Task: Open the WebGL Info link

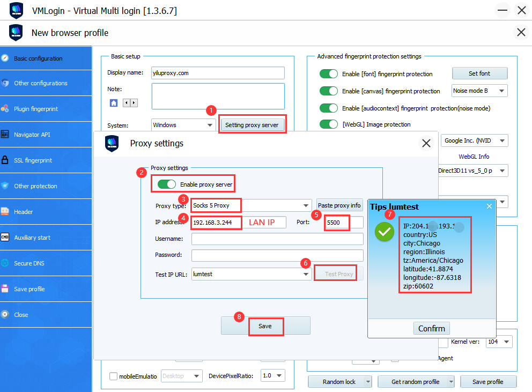Action: pyautogui.click(x=474, y=157)
